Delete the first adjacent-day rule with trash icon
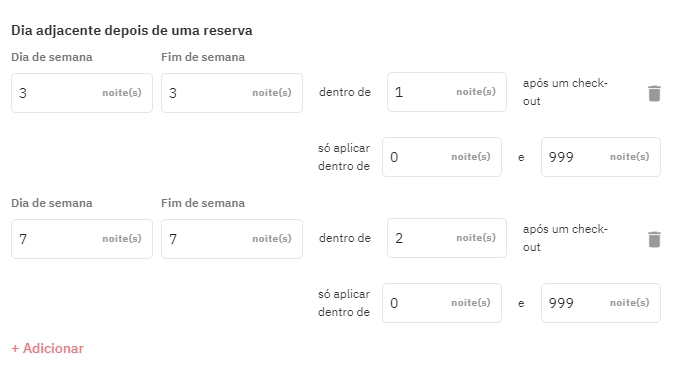 [654, 94]
